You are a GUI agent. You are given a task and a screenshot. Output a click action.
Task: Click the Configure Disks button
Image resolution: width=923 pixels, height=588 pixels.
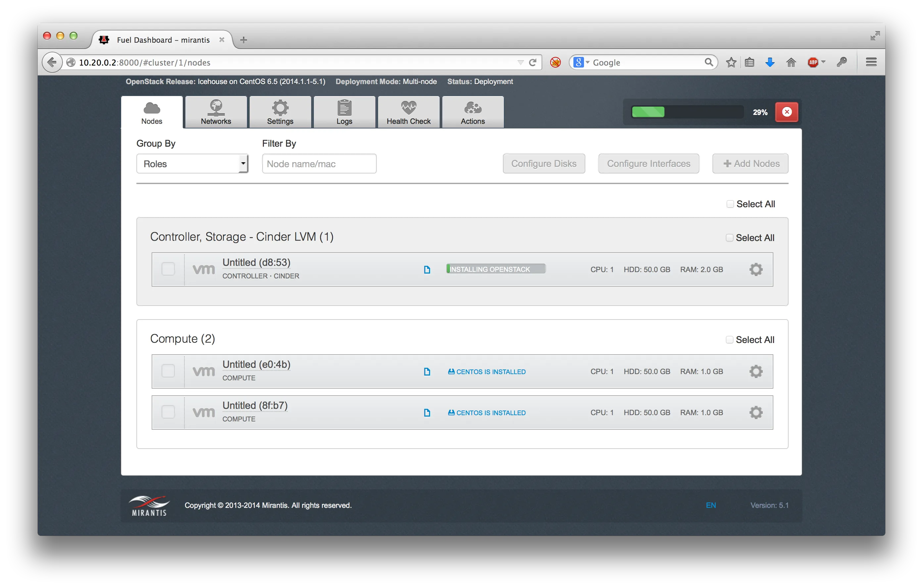coord(544,164)
